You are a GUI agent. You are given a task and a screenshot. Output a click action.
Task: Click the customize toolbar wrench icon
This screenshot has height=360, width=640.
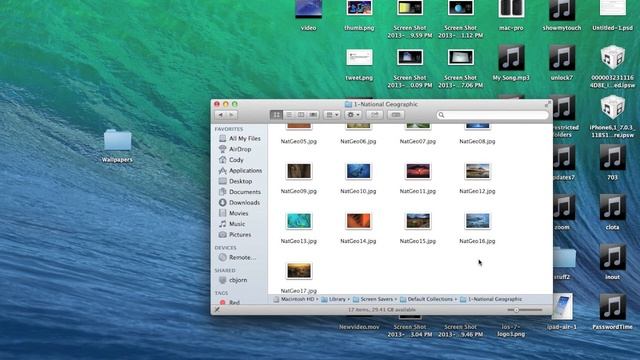(218, 310)
